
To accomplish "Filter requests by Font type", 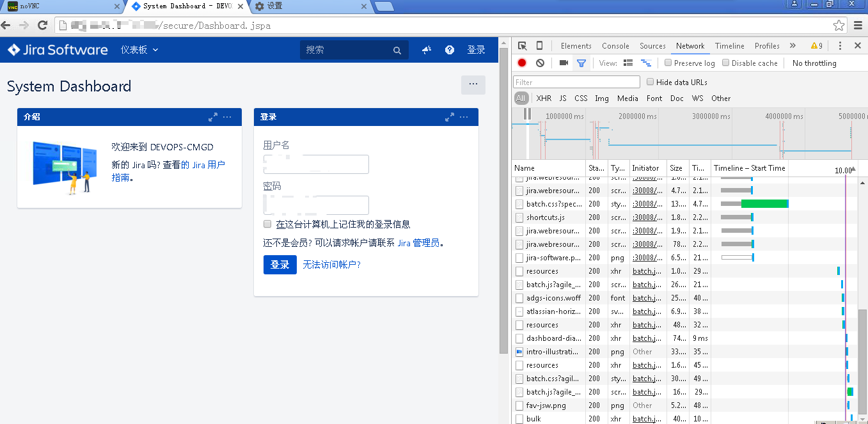I will (x=654, y=98).
